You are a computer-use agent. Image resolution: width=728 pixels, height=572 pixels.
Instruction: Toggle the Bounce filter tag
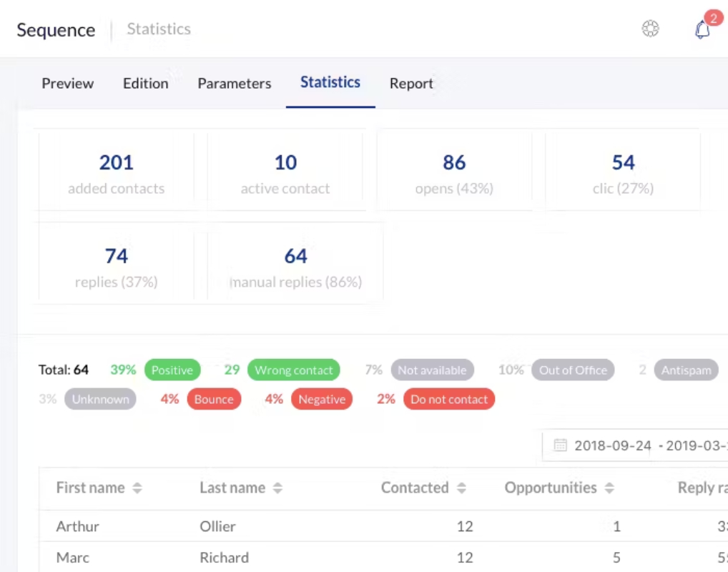(214, 399)
